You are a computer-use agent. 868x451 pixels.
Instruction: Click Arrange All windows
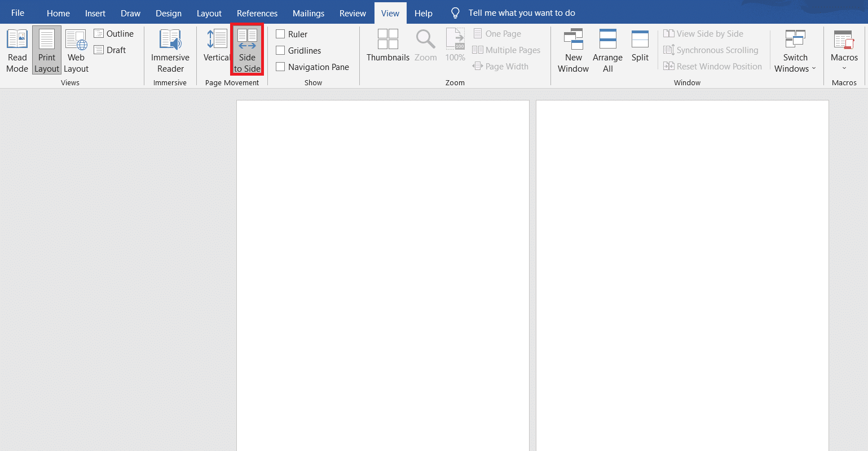pyautogui.click(x=607, y=51)
